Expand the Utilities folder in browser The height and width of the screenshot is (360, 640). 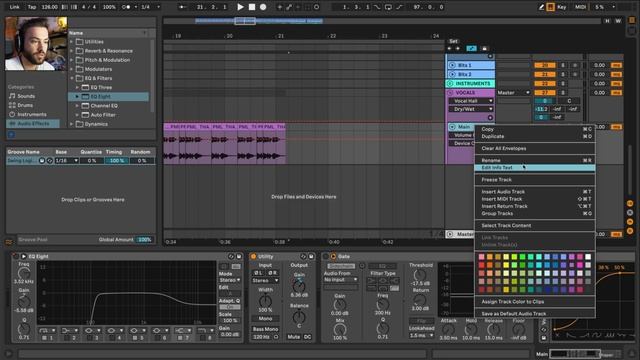coord(72,42)
